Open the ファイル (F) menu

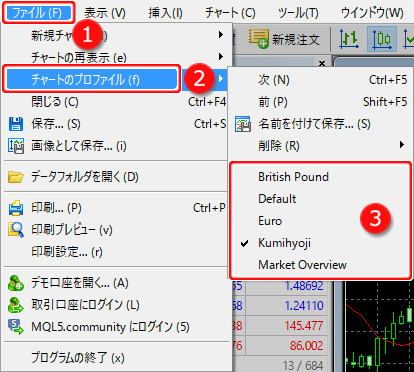pyautogui.click(x=39, y=13)
